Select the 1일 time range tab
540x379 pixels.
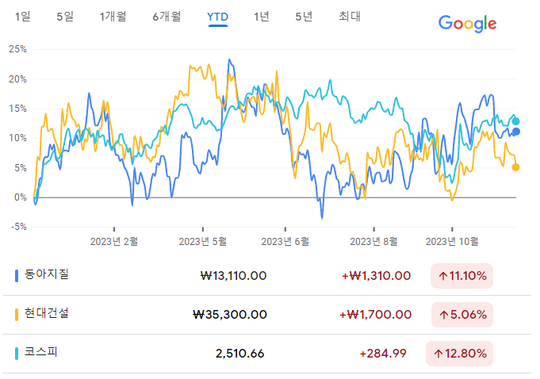[23, 16]
